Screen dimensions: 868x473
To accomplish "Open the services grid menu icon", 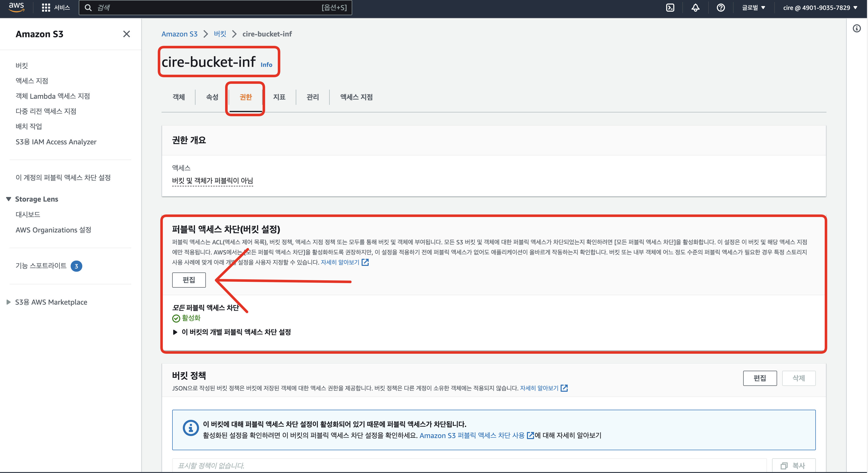I will [46, 7].
